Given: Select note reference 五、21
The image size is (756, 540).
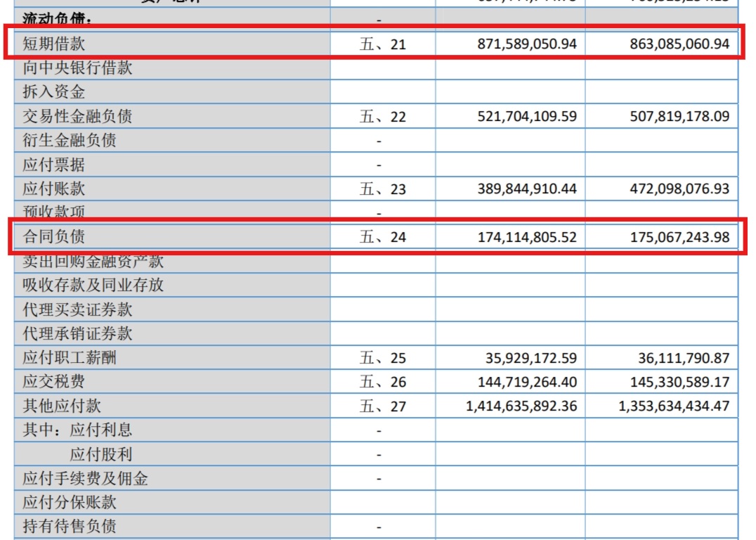Looking at the screenshot, I should click(383, 44).
